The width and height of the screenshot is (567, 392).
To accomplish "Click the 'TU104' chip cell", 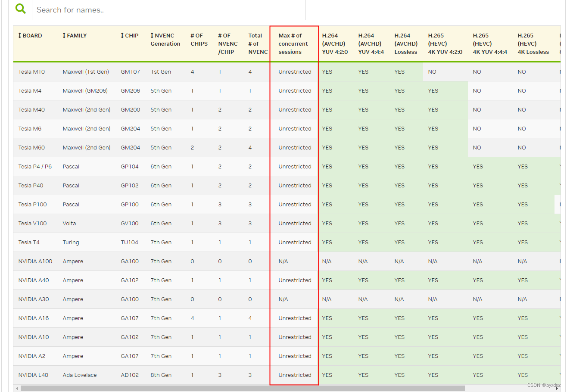I will click(129, 243).
